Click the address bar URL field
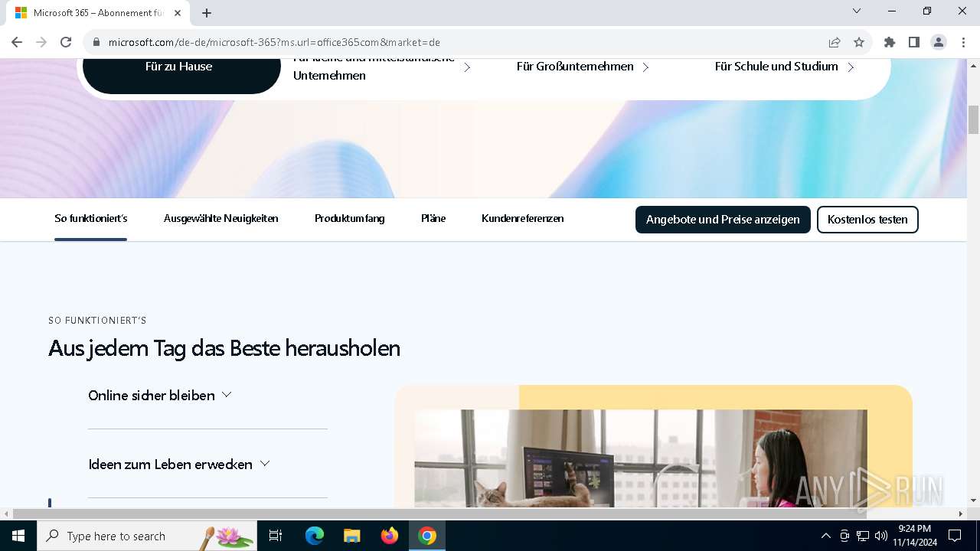The width and height of the screenshot is (980, 551). tap(459, 42)
